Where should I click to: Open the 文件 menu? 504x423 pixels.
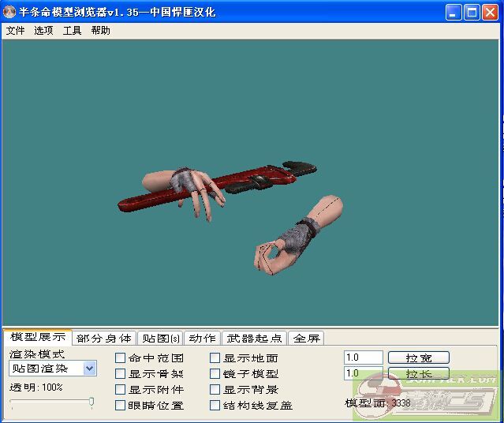coord(15,31)
